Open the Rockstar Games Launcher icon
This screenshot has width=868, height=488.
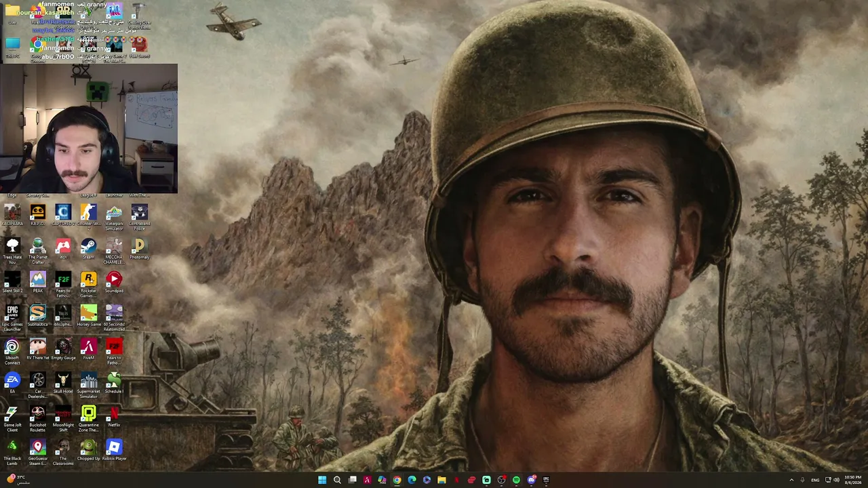(x=88, y=285)
